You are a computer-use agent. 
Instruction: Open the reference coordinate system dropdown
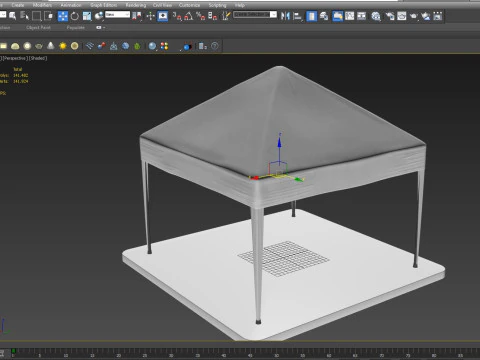(x=117, y=15)
